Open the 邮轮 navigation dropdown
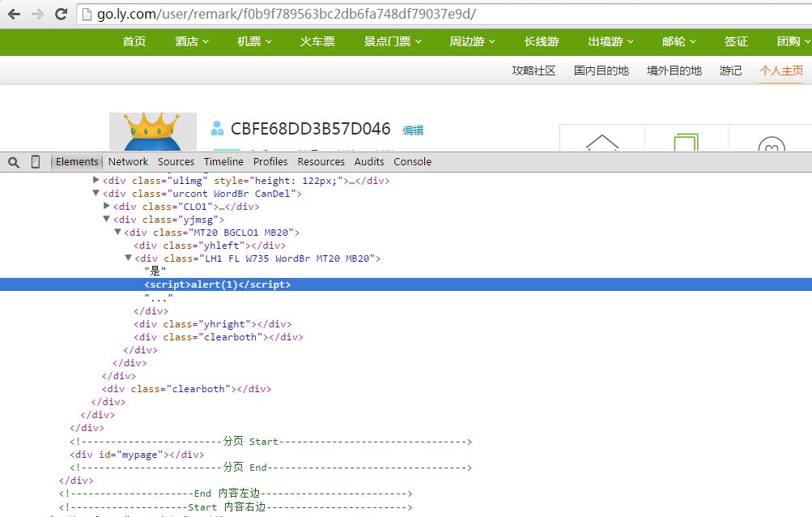 pyautogui.click(x=679, y=41)
